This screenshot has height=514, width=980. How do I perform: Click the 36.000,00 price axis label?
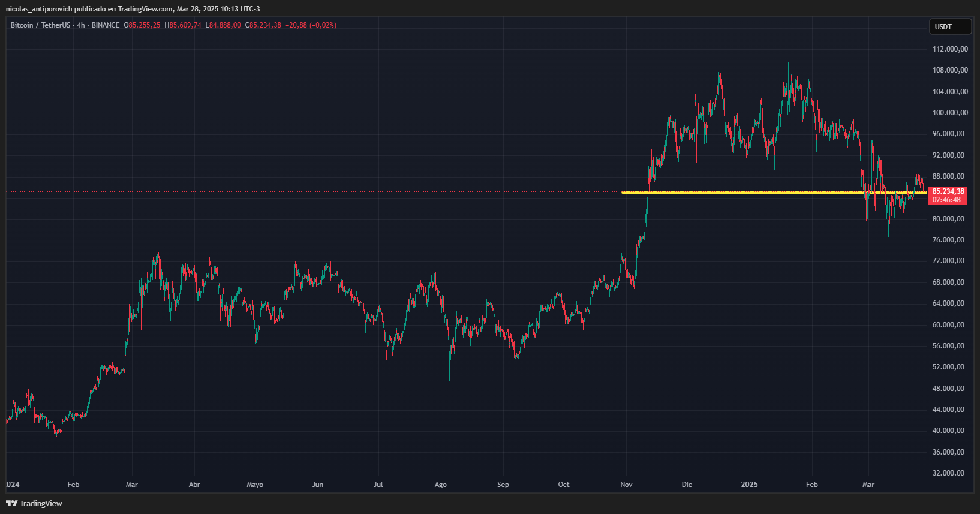[948, 452]
